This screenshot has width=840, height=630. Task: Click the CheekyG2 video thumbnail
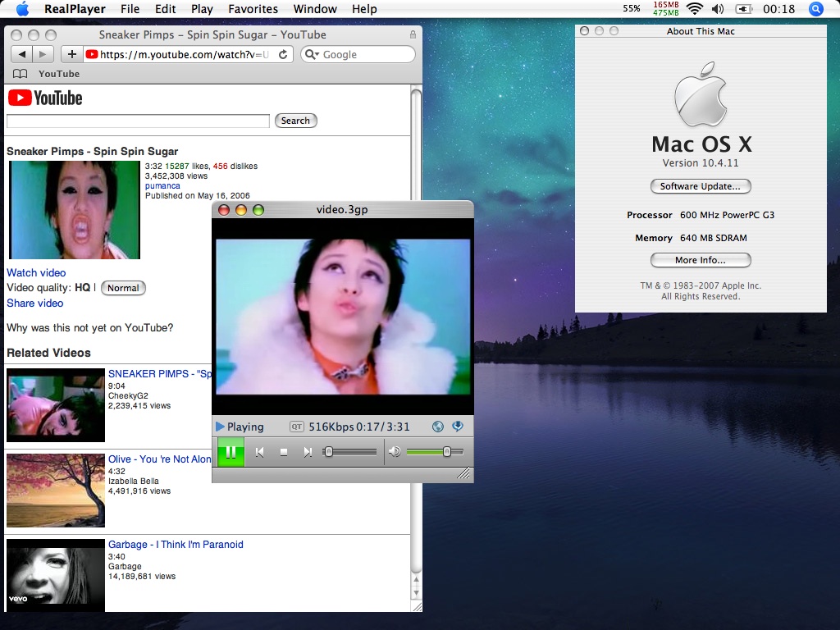(56, 405)
